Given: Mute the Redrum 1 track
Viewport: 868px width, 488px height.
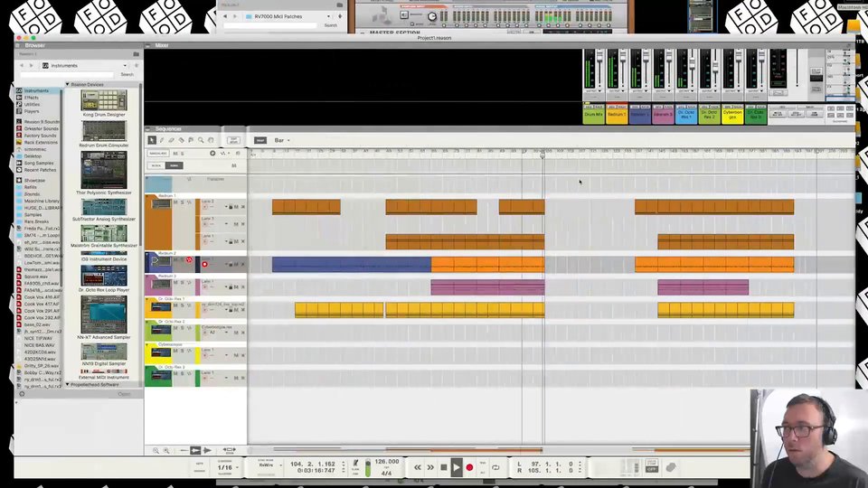Looking at the screenshot, I should [175, 202].
